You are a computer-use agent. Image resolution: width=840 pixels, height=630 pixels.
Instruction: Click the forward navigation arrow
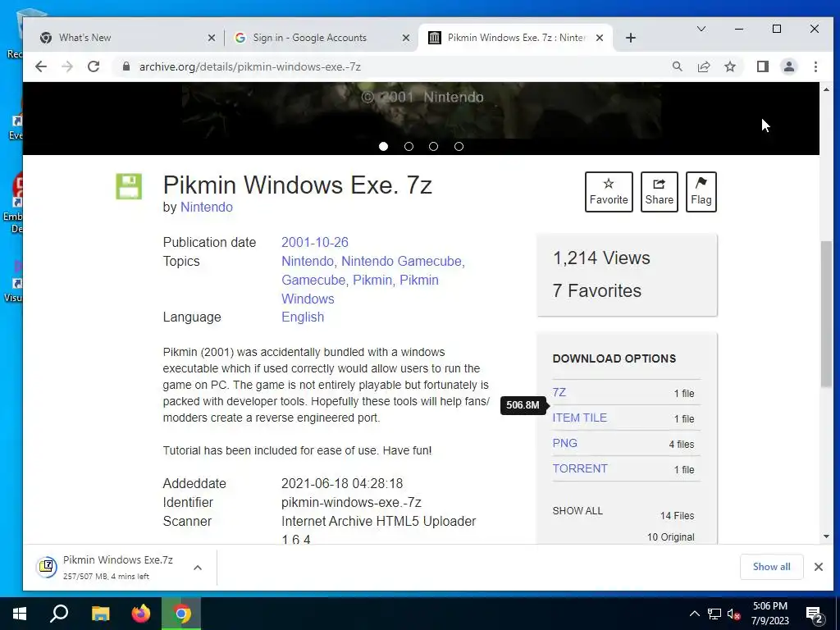coord(67,66)
